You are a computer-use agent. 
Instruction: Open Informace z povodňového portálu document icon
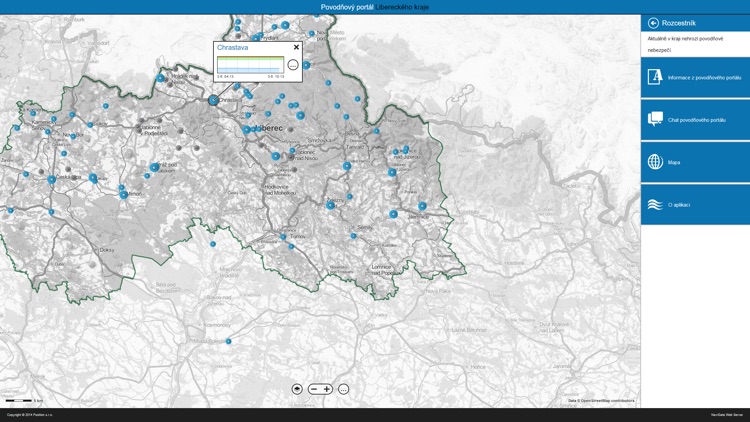coord(655,77)
